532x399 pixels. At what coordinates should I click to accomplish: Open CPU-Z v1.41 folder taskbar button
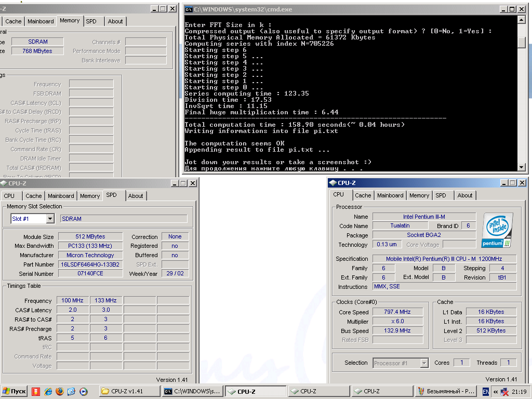click(x=130, y=391)
